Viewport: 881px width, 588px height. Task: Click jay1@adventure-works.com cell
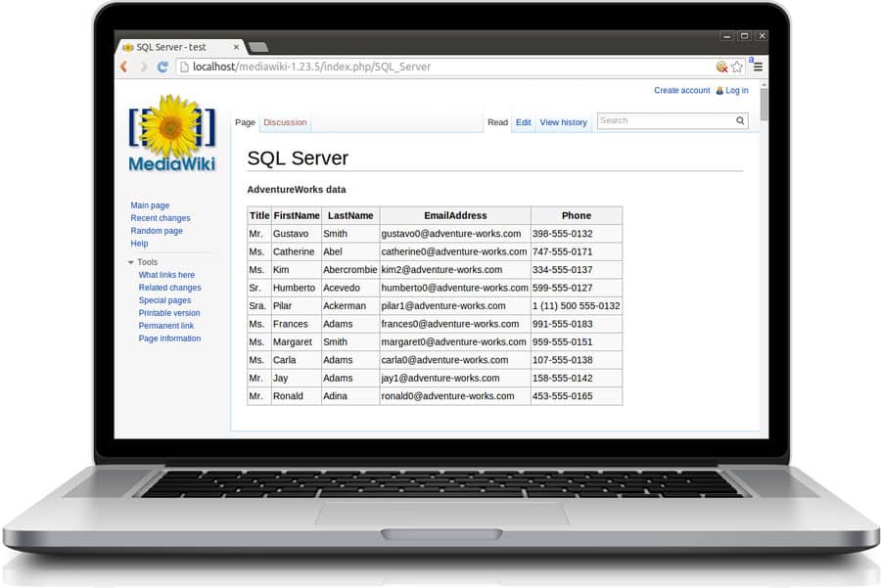(455, 378)
